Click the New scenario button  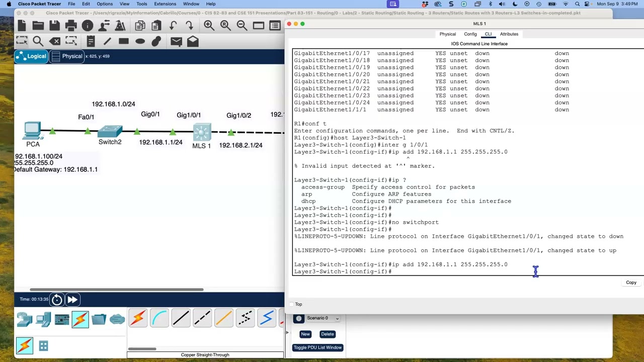pos(305,334)
